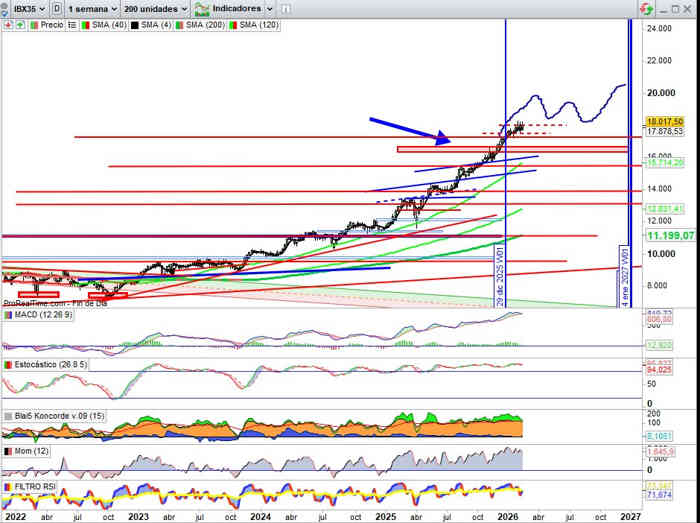
Task: Click the FILTRO RSI indicator icon
Action: (7, 486)
